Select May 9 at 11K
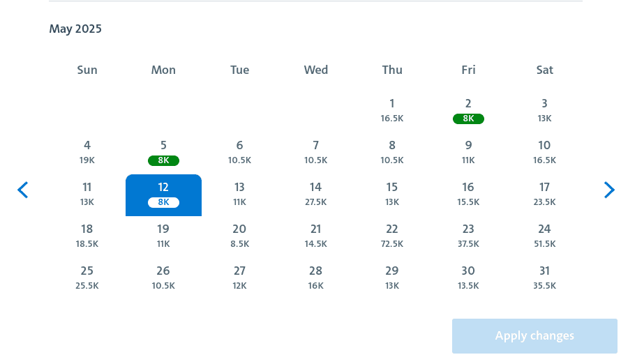Viewport: 621px width, 364px height. click(468, 153)
